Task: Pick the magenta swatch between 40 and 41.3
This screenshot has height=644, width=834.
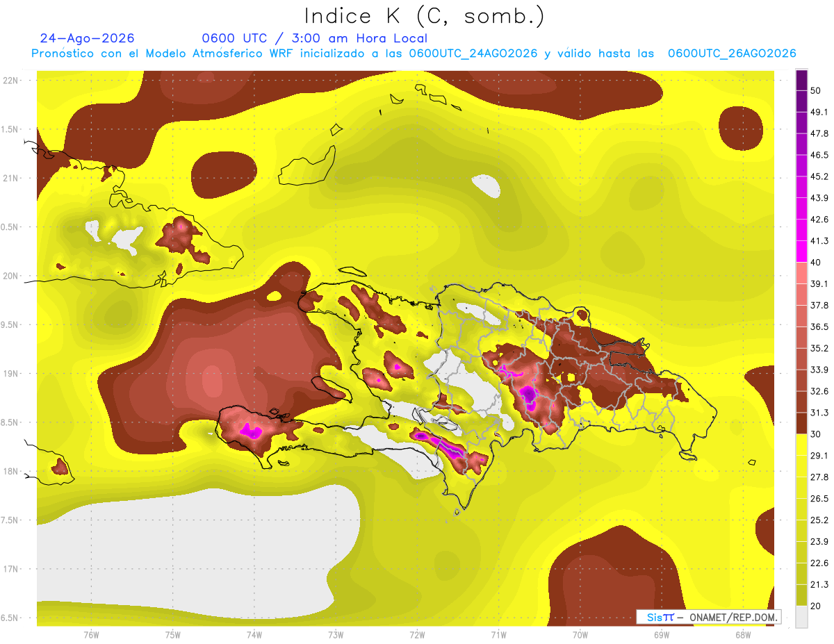Action: tap(801, 251)
